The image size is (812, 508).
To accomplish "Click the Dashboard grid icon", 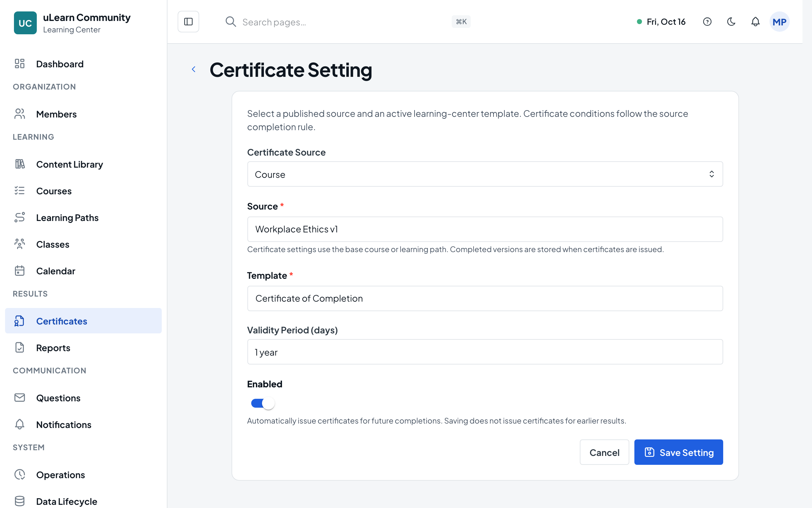I will 20,63.
